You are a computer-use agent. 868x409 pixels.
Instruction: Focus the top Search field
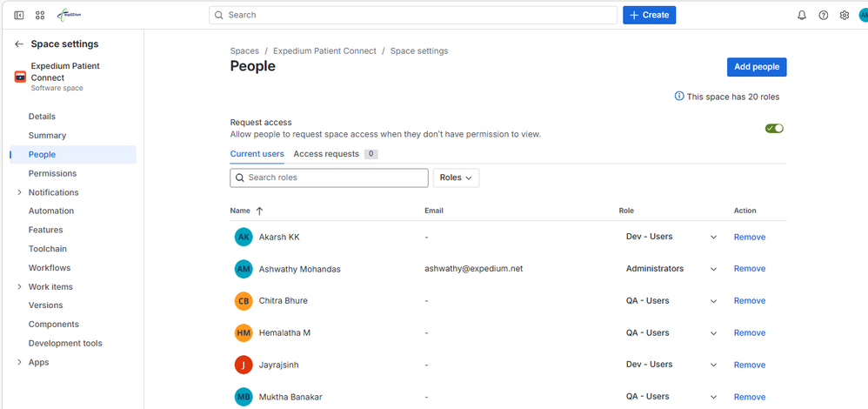pyautogui.click(x=413, y=15)
